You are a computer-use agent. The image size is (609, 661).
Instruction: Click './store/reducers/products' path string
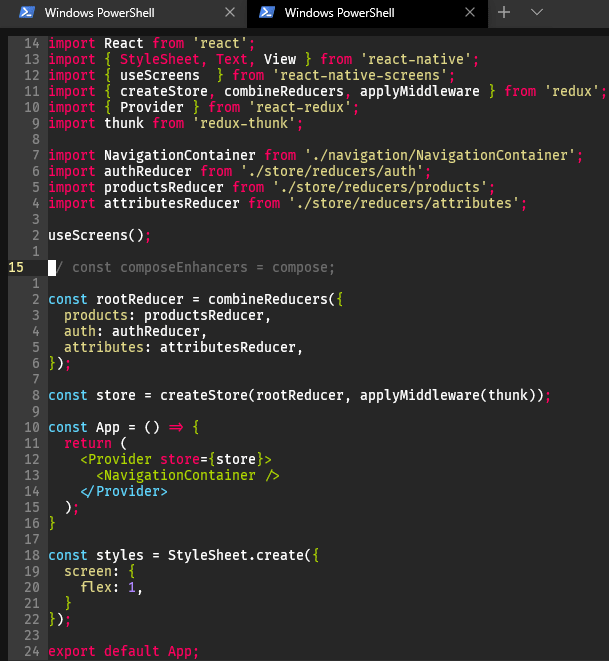[x=380, y=188]
